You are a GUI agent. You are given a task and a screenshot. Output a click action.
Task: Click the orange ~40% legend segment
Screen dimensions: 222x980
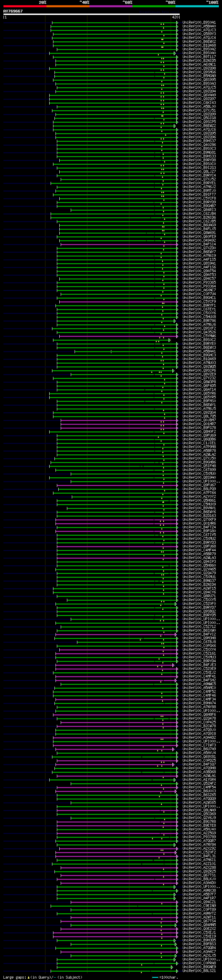(68, 6)
